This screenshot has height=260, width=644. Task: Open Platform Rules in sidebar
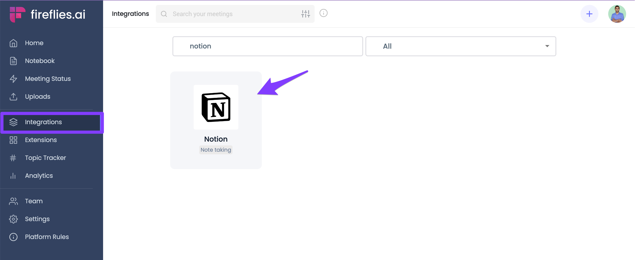click(51, 237)
